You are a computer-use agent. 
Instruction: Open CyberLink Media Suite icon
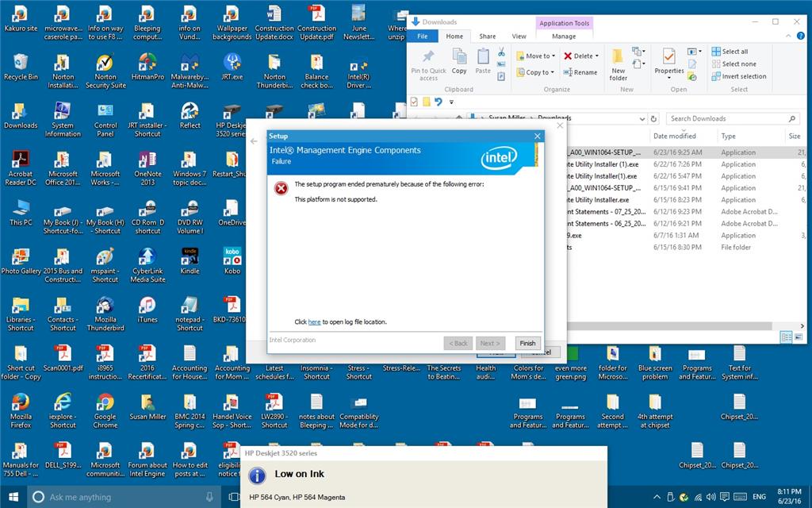pyautogui.click(x=147, y=265)
